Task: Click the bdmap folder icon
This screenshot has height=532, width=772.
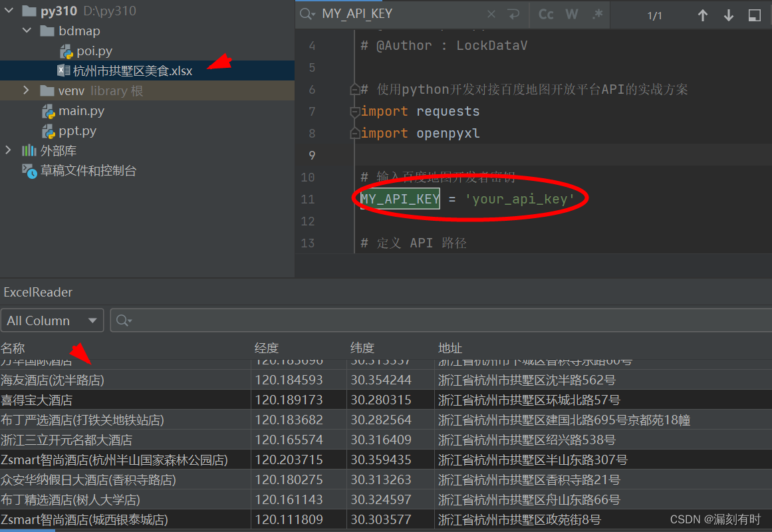Action: coord(47,31)
